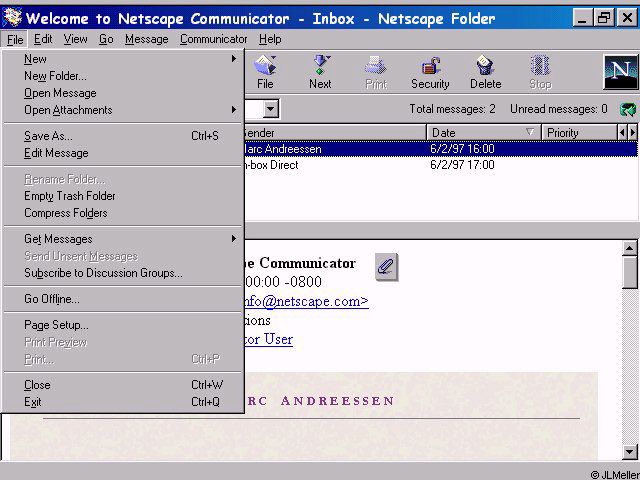Click the Delete toolbar icon
640x480 pixels.
(485, 72)
